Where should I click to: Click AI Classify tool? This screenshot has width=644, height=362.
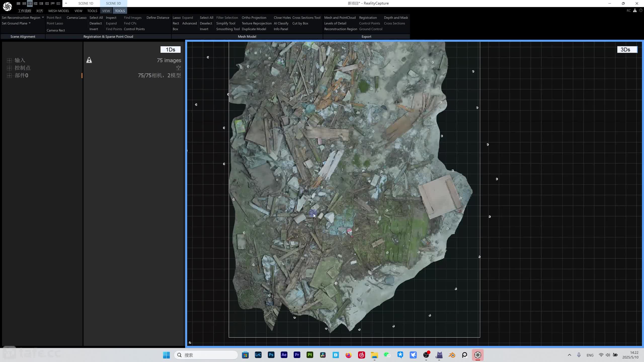click(281, 23)
